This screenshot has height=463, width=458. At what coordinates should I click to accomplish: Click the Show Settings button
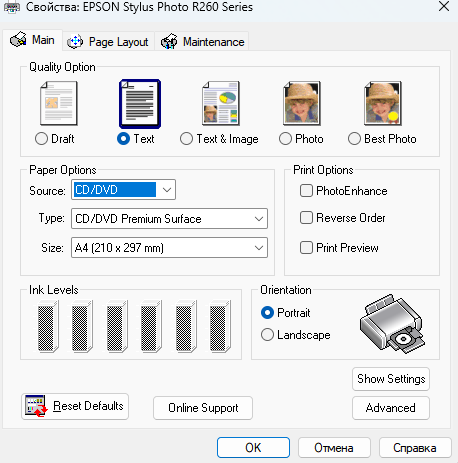point(391,379)
